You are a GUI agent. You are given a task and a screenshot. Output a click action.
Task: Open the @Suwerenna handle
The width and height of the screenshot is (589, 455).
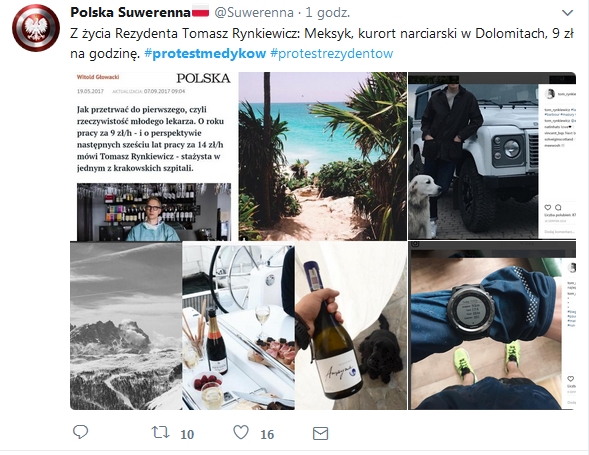(254, 13)
